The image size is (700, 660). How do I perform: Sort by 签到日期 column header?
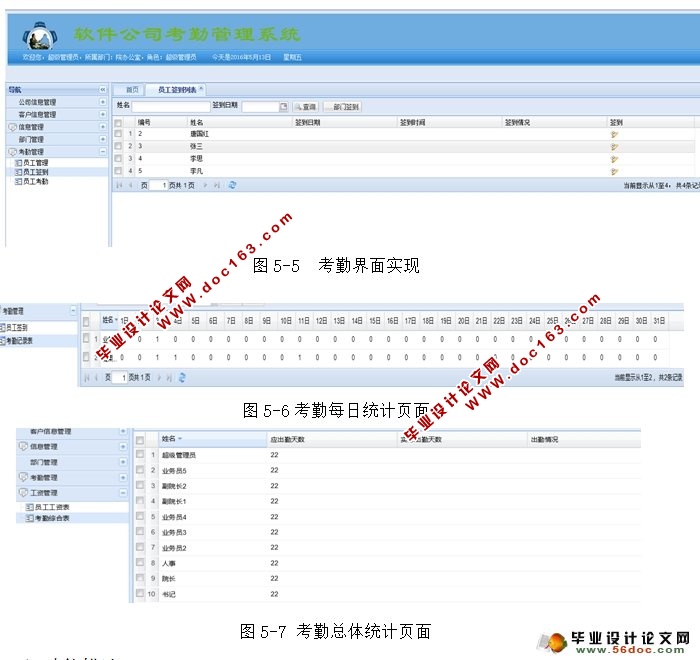[x=345, y=122]
